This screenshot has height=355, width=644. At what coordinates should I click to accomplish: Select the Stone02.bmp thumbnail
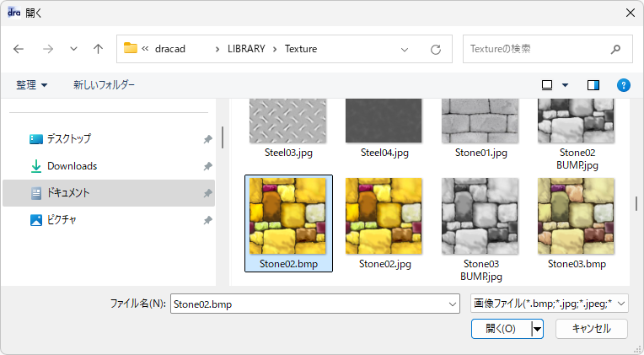coord(288,216)
